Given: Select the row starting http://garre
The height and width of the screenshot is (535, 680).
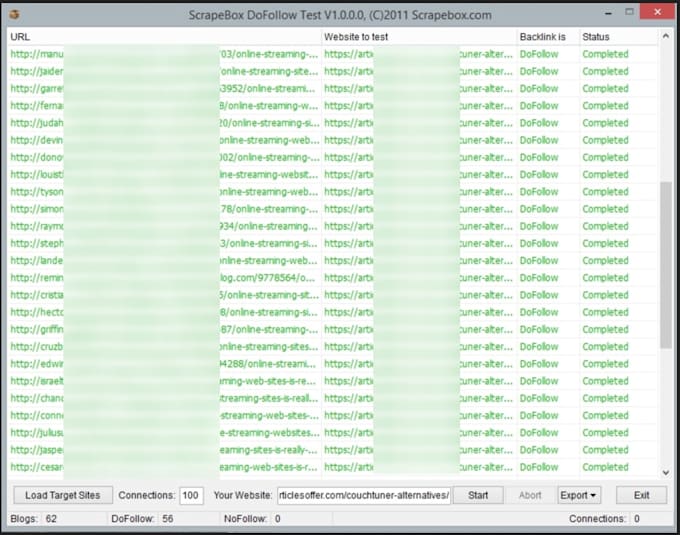Looking at the screenshot, I should click(333, 88).
